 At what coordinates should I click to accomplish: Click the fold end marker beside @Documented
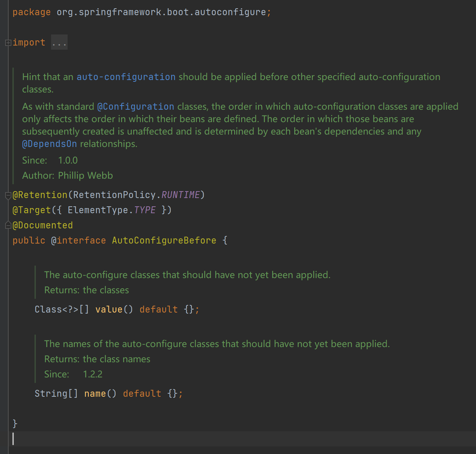(8, 226)
